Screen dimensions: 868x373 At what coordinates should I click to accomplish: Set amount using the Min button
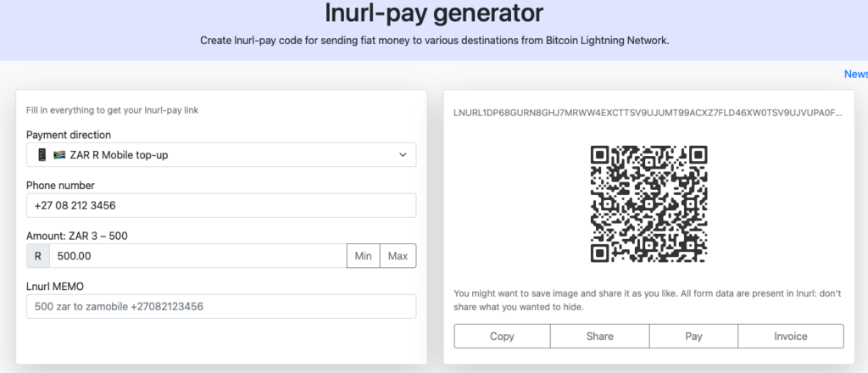tap(363, 256)
